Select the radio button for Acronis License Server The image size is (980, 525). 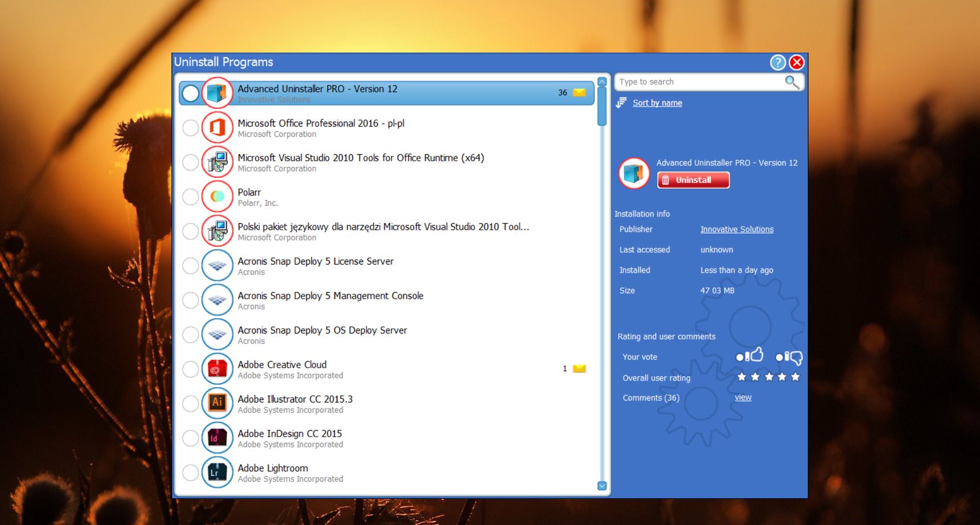point(190,266)
